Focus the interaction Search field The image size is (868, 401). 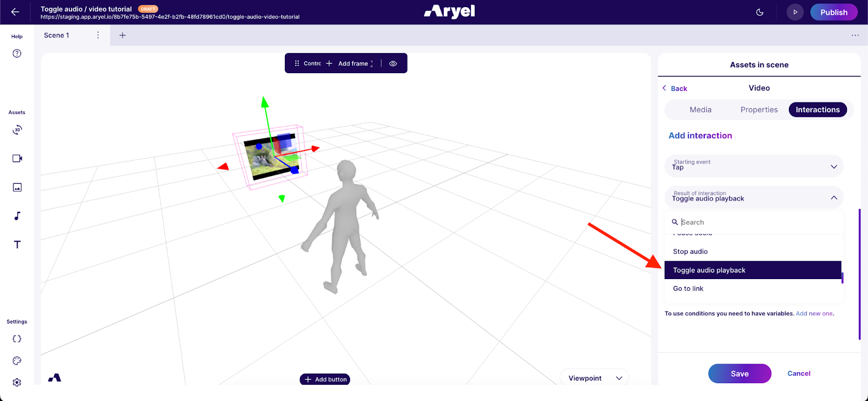pyautogui.click(x=754, y=222)
